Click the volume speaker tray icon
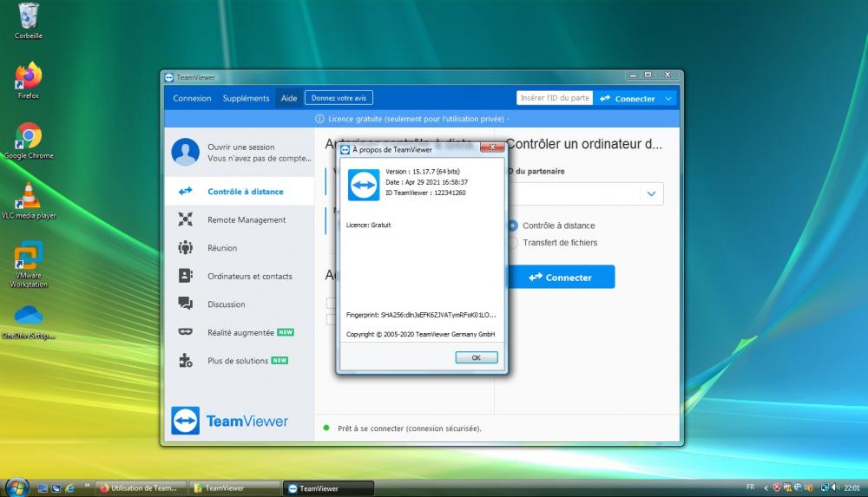Screen dimensions: 868x497 (x=834, y=487)
